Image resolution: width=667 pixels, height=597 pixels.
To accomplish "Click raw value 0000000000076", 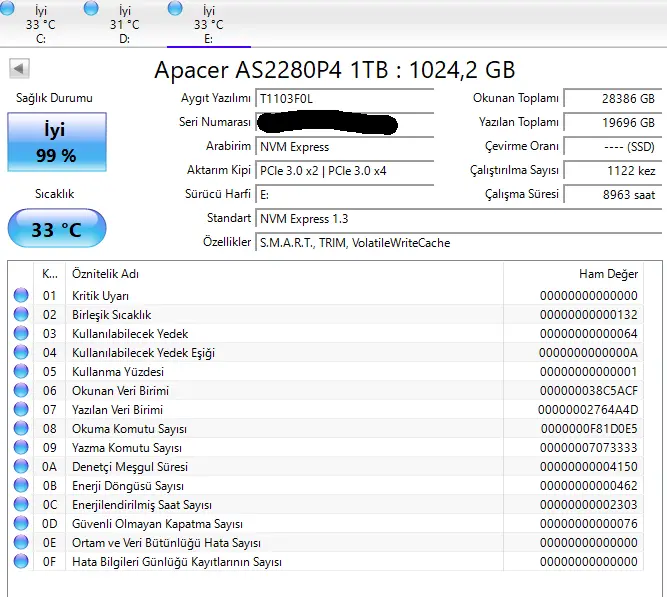I will tap(589, 524).
